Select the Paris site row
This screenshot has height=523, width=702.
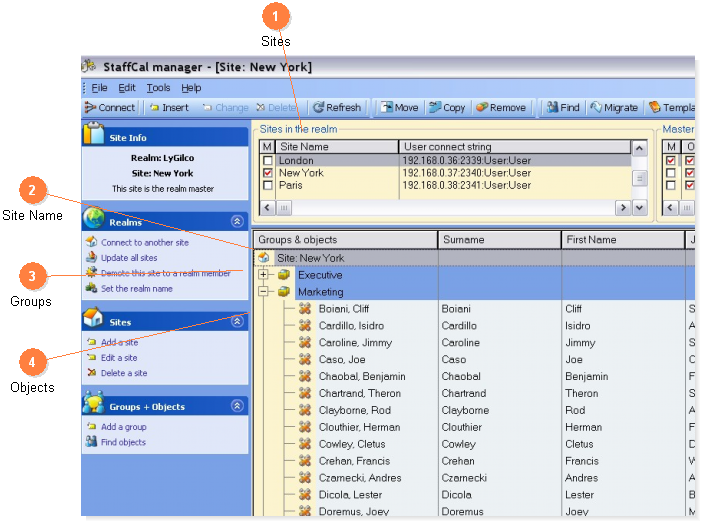pyautogui.click(x=445, y=185)
